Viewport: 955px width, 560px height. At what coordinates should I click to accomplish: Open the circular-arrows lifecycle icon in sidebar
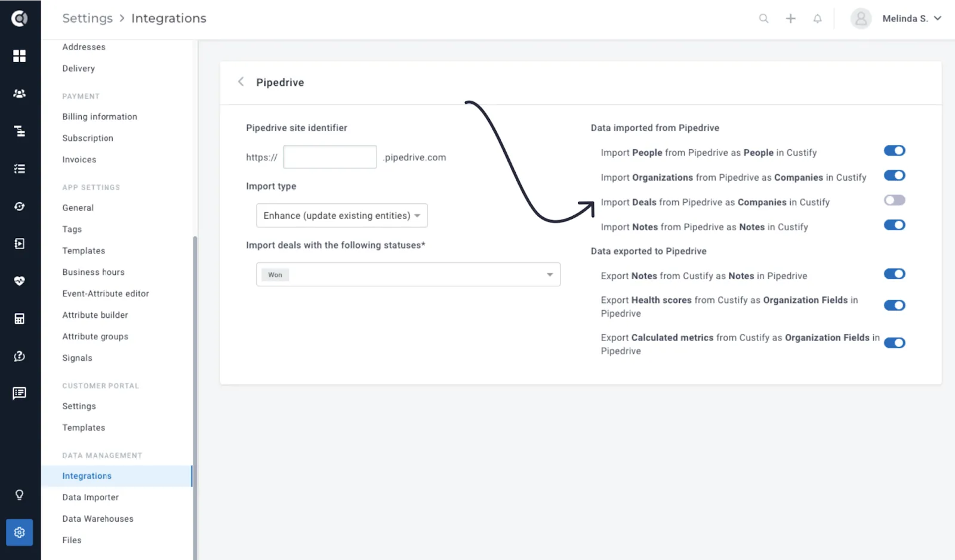coord(20,206)
